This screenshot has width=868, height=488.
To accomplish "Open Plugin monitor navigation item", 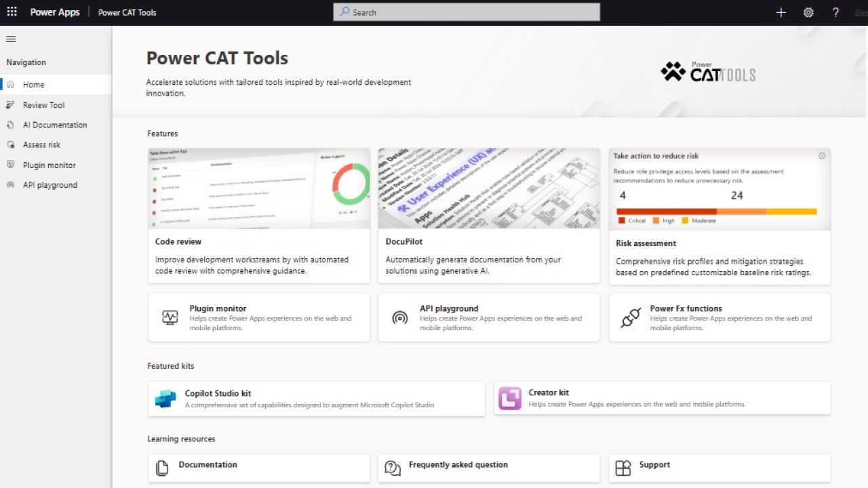I will click(56, 165).
